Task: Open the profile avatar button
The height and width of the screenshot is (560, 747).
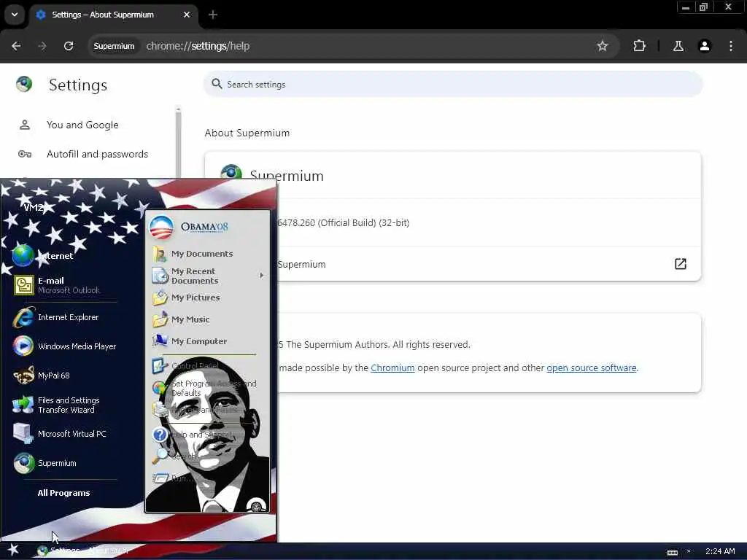Action: (704, 46)
